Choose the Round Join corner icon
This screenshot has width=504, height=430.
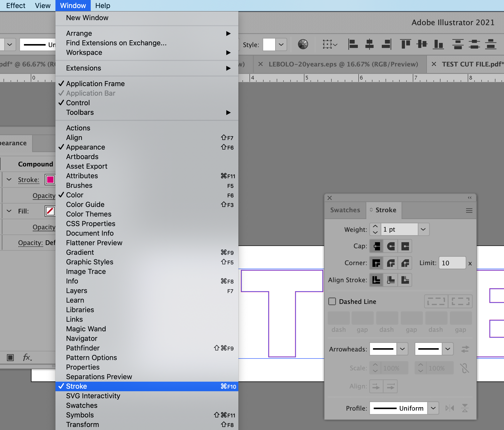391,263
